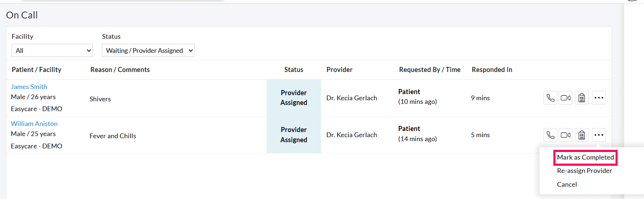Click the Responded In column header
Viewport: 644px width, 199px height.
492,70
